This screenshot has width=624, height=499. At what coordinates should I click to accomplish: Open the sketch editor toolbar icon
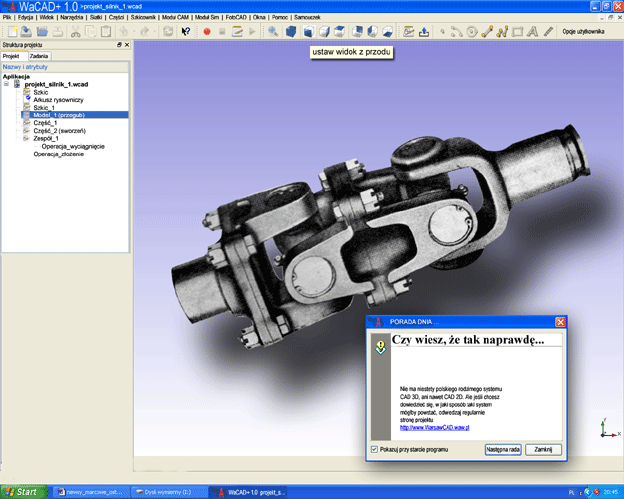pos(408,31)
